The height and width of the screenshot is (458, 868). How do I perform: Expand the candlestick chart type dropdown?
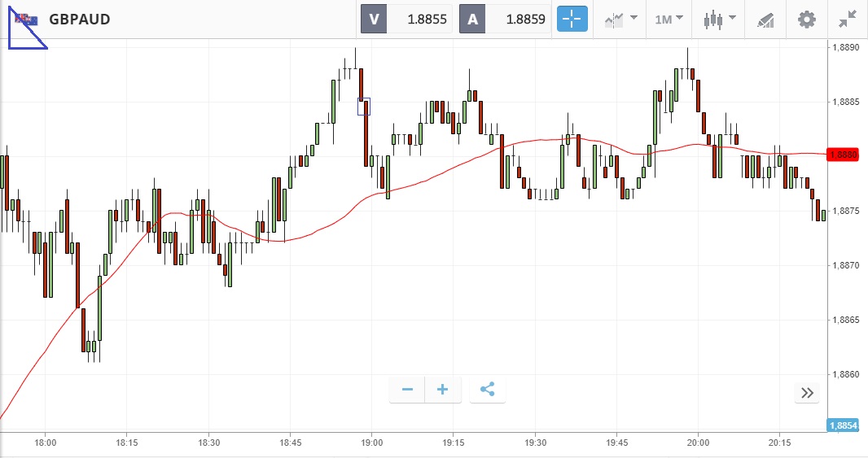pyautogui.click(x=720, y=19)
